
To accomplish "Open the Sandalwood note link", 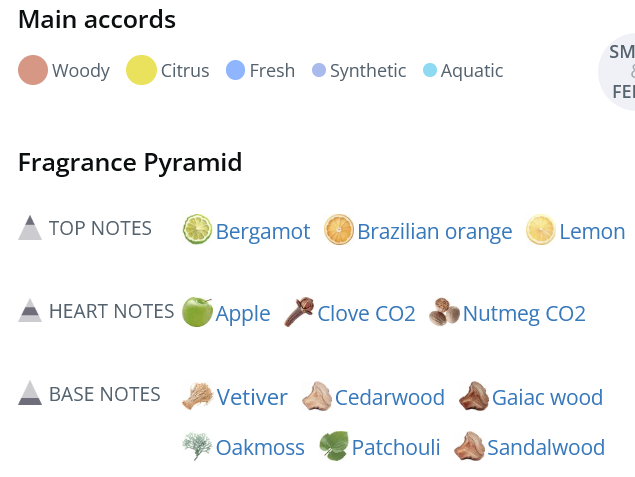I will click(546, 448).
